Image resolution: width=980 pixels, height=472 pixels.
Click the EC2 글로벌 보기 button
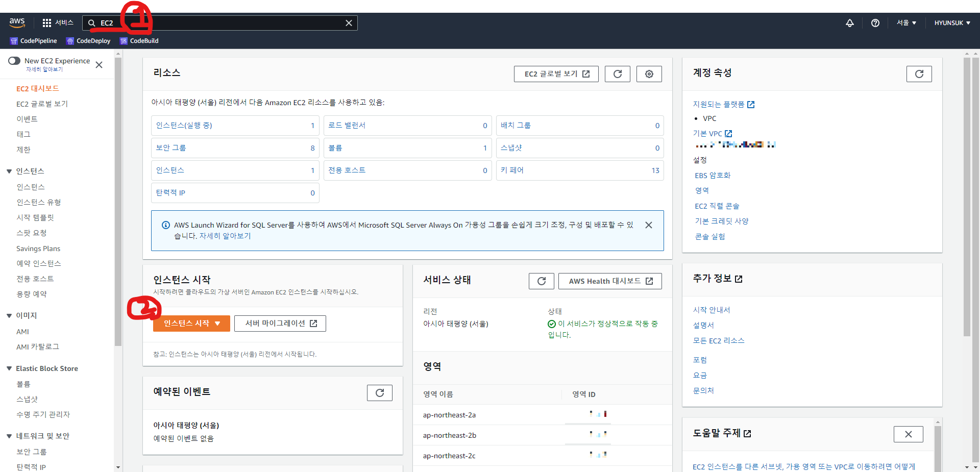pos(556,74)
